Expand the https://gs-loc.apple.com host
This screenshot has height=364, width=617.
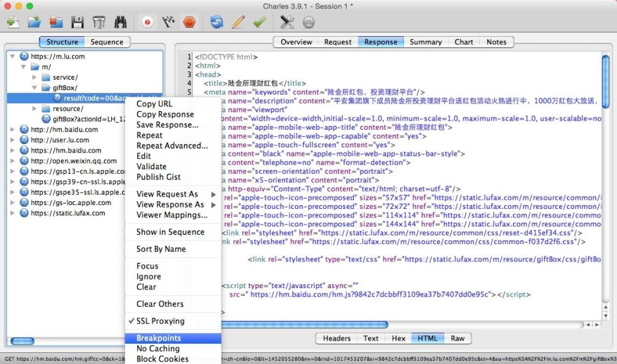pyautogui.click(x=12, y=202)
